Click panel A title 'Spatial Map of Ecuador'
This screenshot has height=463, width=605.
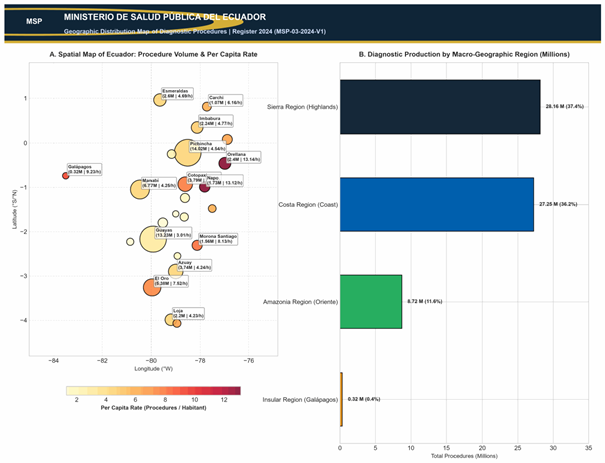tap(154, 54)
